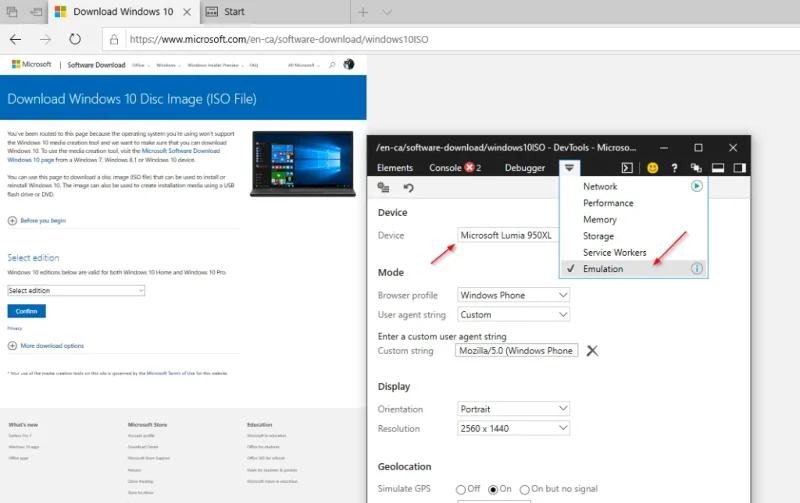This screenshot has width=800, height=503.
Task: Expand the tab previews chevron
Action: tap(387, 12)
